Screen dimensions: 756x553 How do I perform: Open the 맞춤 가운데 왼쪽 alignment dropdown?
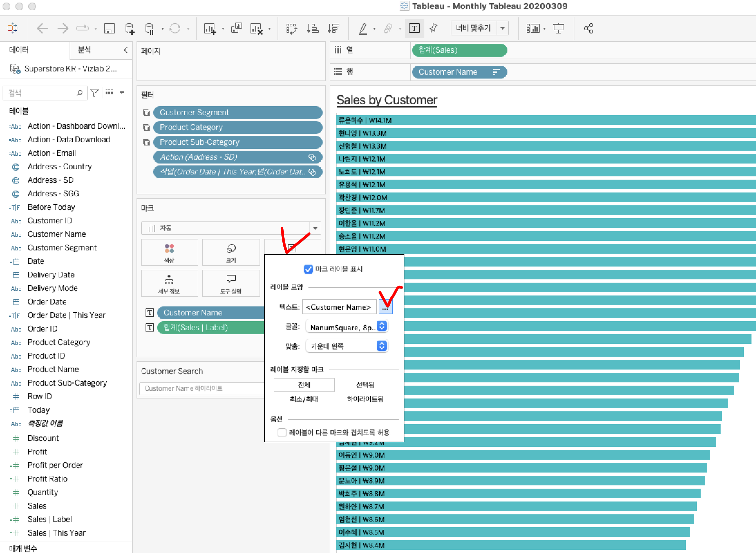[347, 346]
